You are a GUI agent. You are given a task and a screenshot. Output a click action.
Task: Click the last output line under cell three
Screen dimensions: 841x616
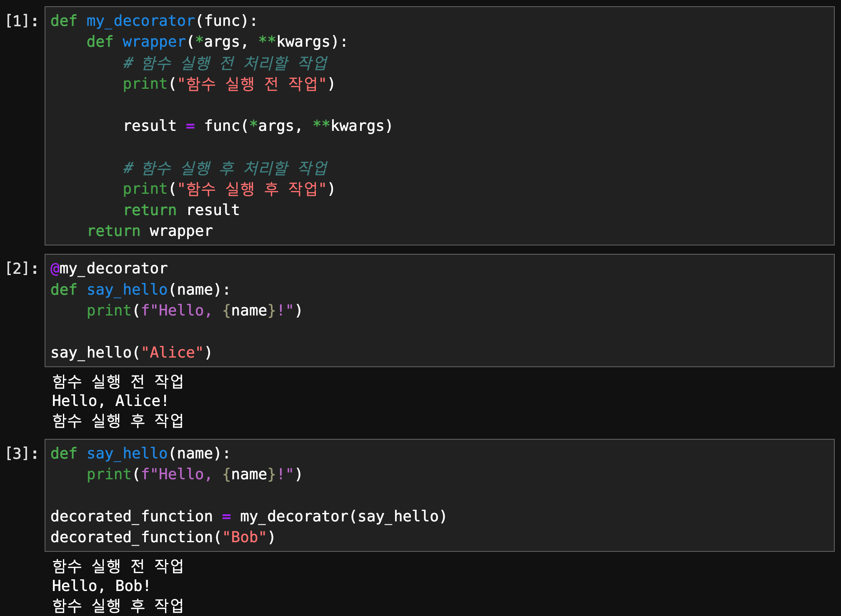(x=118, y=606)
